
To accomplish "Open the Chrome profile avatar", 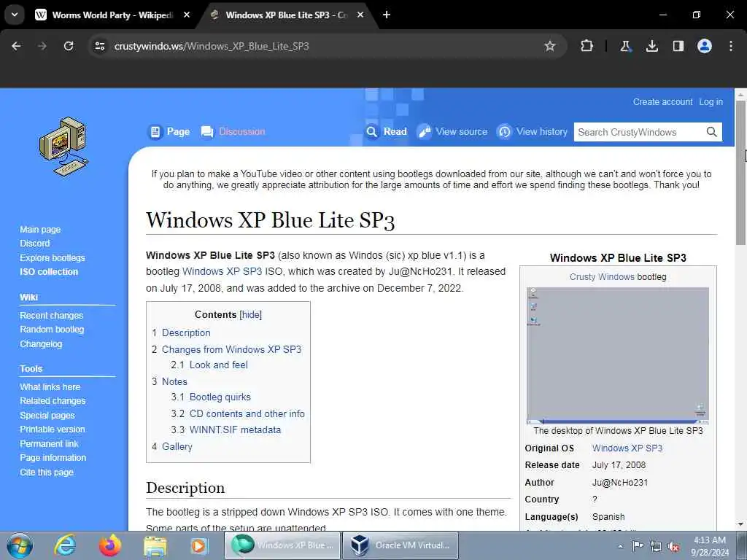I will (705, 46).
